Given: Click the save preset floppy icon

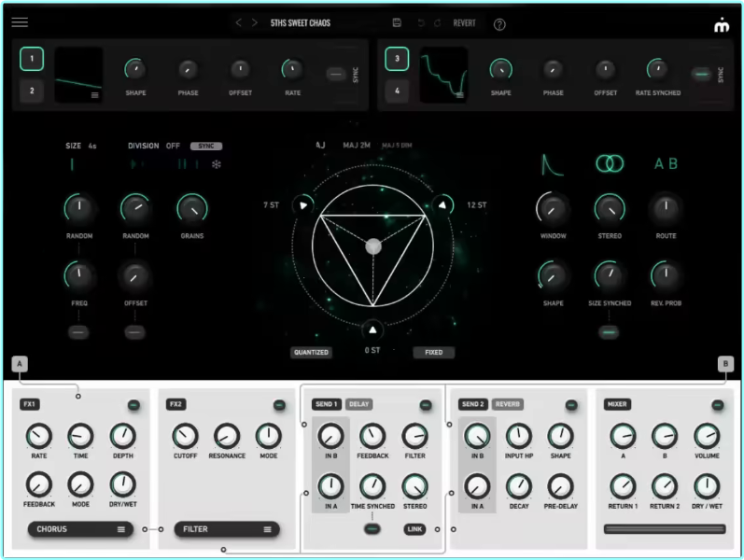Looking at the screenshot, I should [x=397, y=22].
